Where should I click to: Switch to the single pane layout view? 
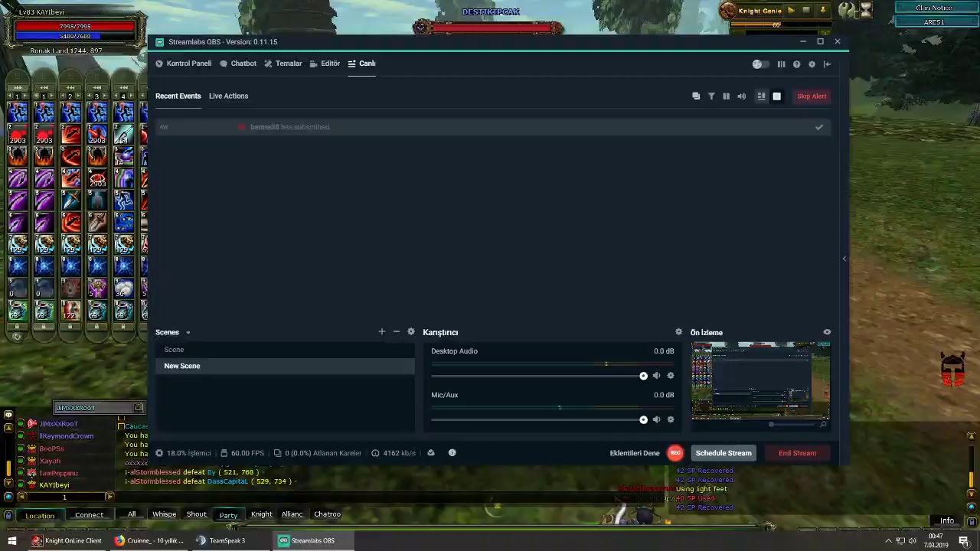pos(776,96)
